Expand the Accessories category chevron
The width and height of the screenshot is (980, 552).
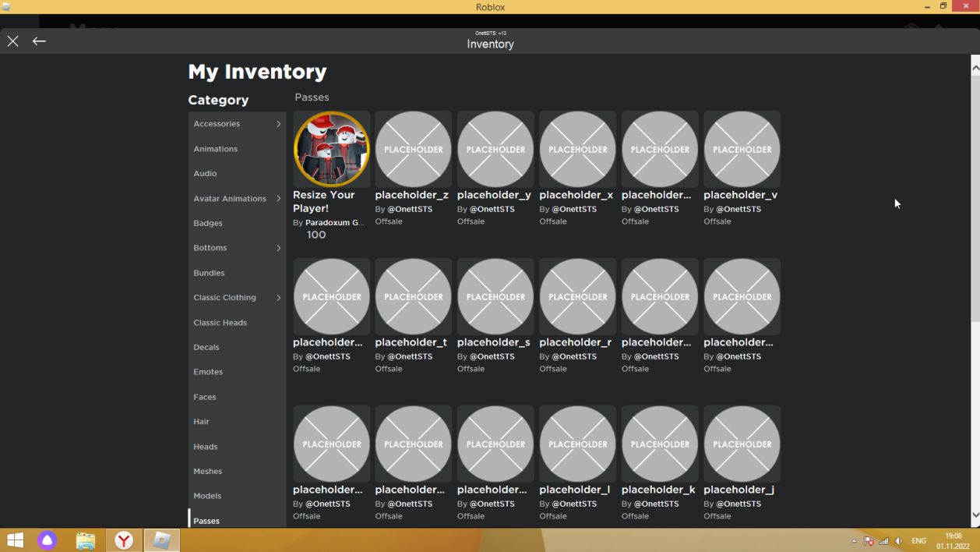point(279,124)
